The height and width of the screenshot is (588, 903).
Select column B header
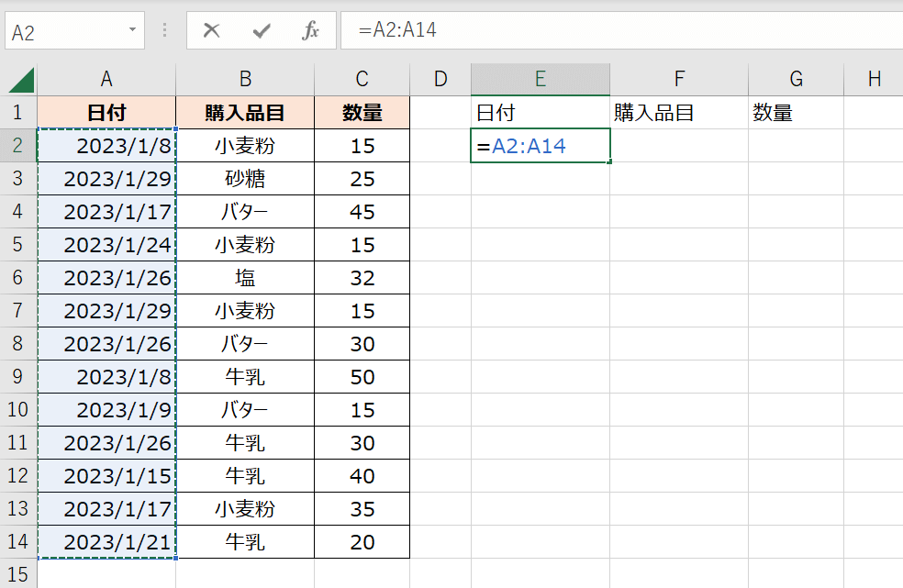(244, 80)
